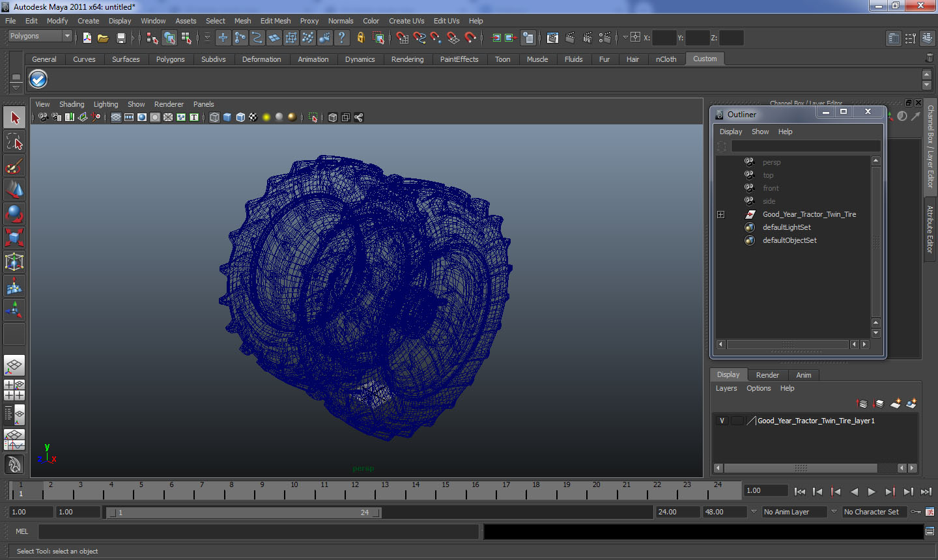Create layer from selected objects icon
The height and width of the screenshot is (560, 938).
point(911,404)
